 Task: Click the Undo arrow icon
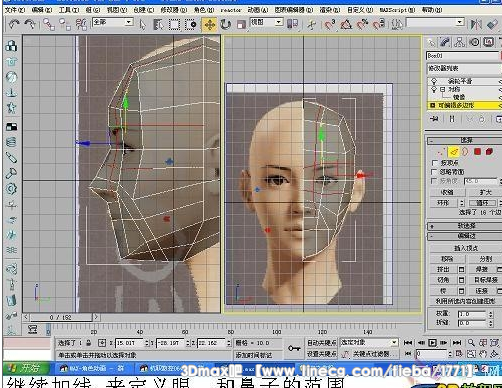(13, 24)
